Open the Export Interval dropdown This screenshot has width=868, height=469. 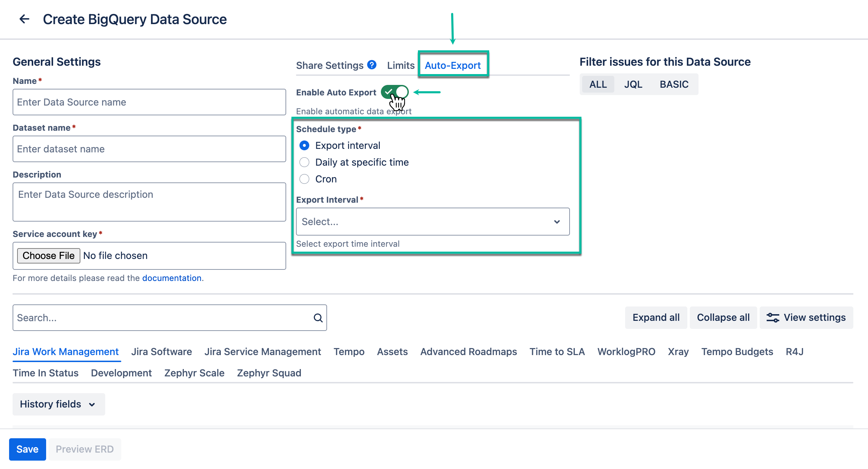tap(432, 222)
